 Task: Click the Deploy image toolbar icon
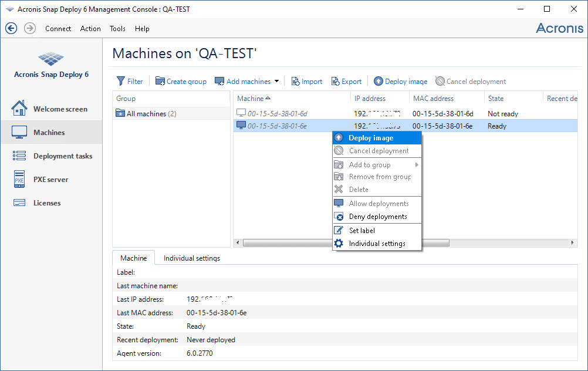click(x=379, y=82)
